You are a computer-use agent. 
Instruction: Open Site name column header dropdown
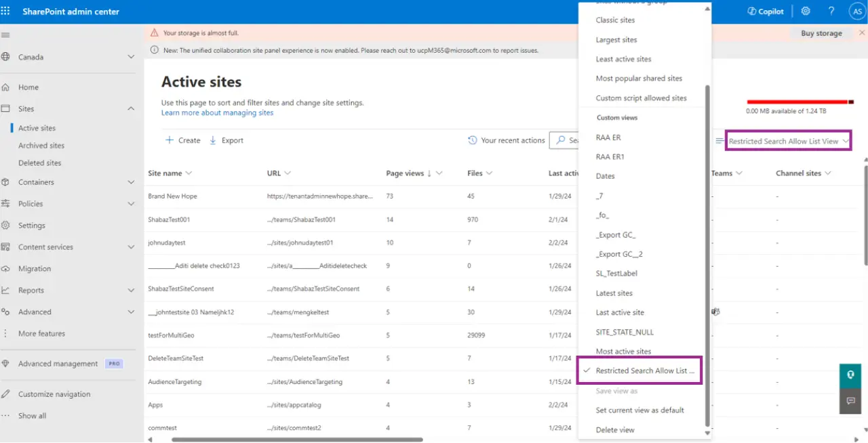click(x=170, y=173)
